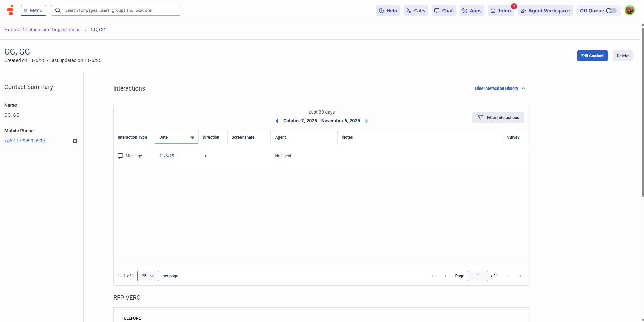644x322 pixels.
Task: Open Filter Interactions
Action: click(x=498, y=118)
